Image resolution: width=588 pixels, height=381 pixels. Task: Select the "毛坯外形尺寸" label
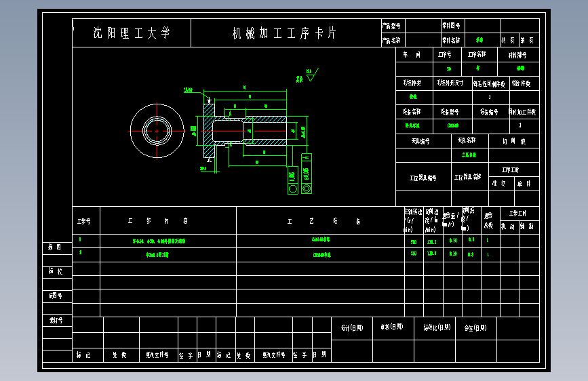point(450,83)
